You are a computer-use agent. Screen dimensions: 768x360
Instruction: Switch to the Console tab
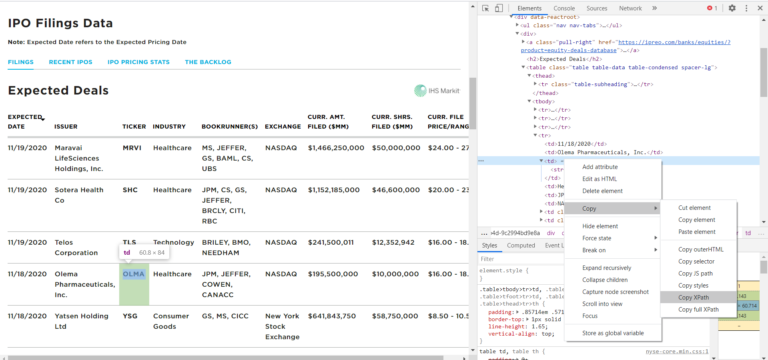[x=564, y=8]
